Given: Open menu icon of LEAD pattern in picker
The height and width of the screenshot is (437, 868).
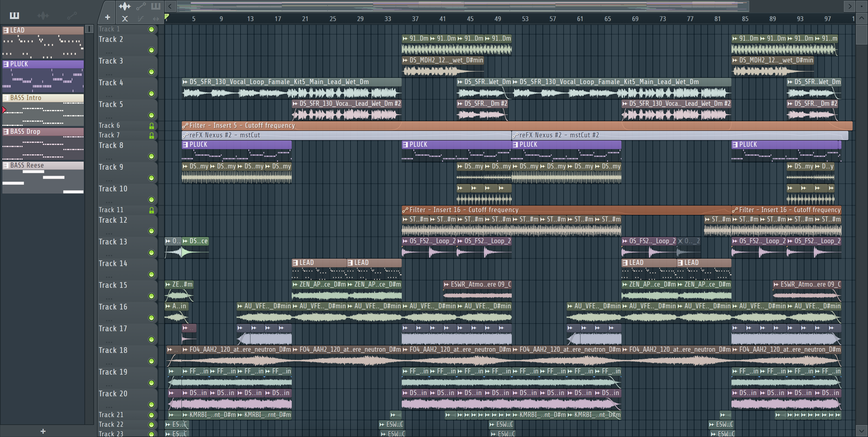Looking at the screenshot, I should [x=6, y=30].
